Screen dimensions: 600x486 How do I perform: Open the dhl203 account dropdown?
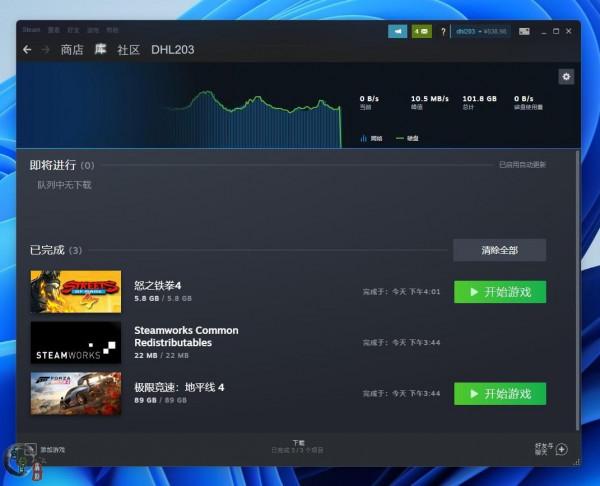point(481,32)
